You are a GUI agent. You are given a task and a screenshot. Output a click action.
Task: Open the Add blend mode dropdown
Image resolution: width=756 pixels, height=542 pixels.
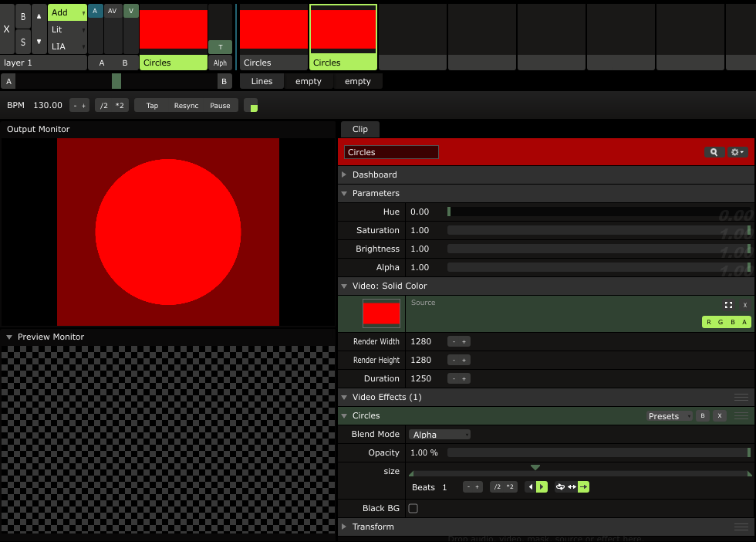[68, 12]
